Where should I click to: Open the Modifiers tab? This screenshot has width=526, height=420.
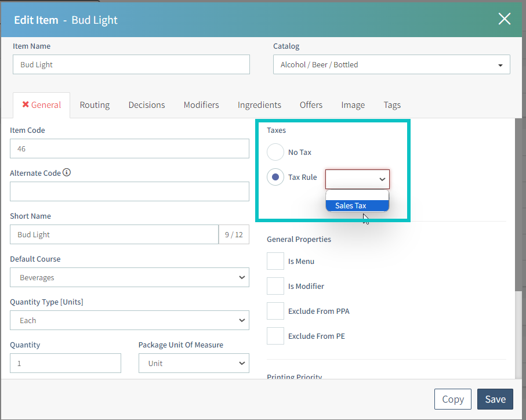(x=201, y=105)
